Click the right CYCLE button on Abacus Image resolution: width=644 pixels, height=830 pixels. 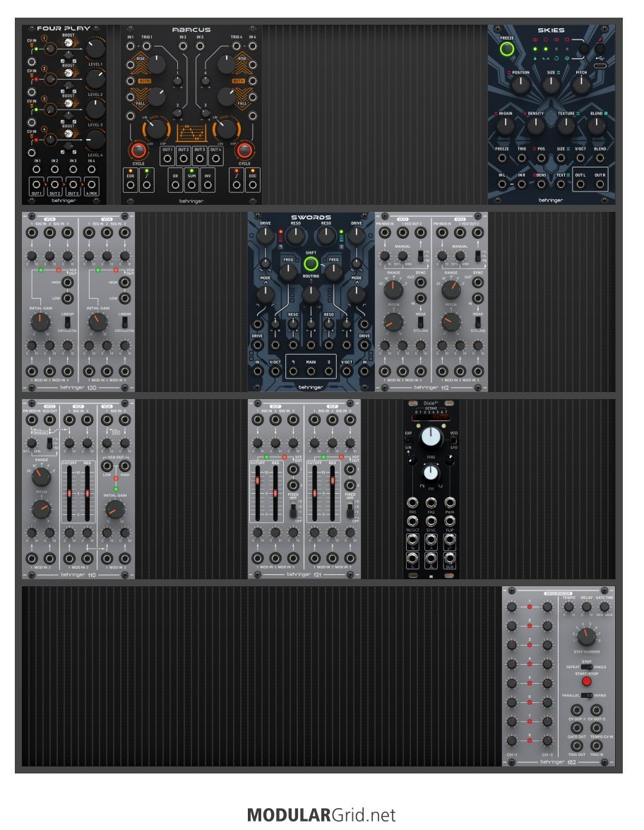point(244,150)
